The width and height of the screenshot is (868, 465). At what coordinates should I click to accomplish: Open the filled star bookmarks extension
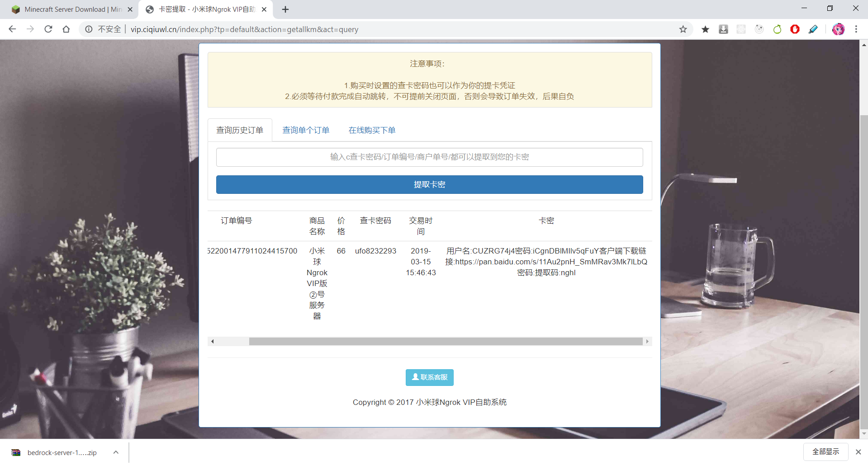pyautogui.click(x=705, y=29)
